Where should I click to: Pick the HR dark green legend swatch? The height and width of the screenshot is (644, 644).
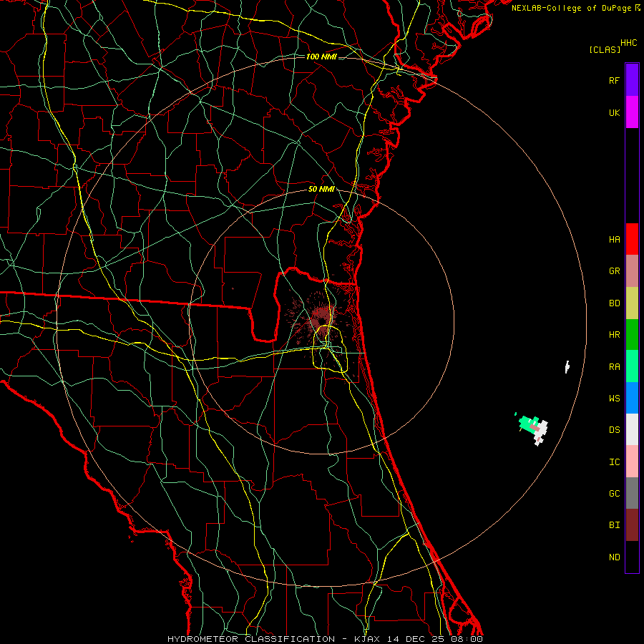[632, 335]
